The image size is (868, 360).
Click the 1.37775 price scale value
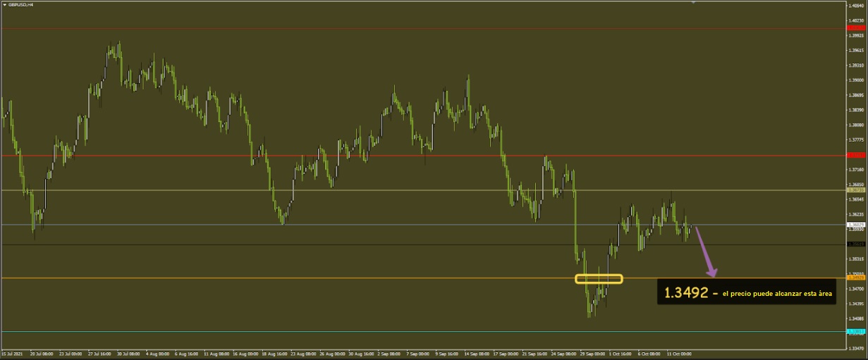pyautogui.click(x=857, y=139)
